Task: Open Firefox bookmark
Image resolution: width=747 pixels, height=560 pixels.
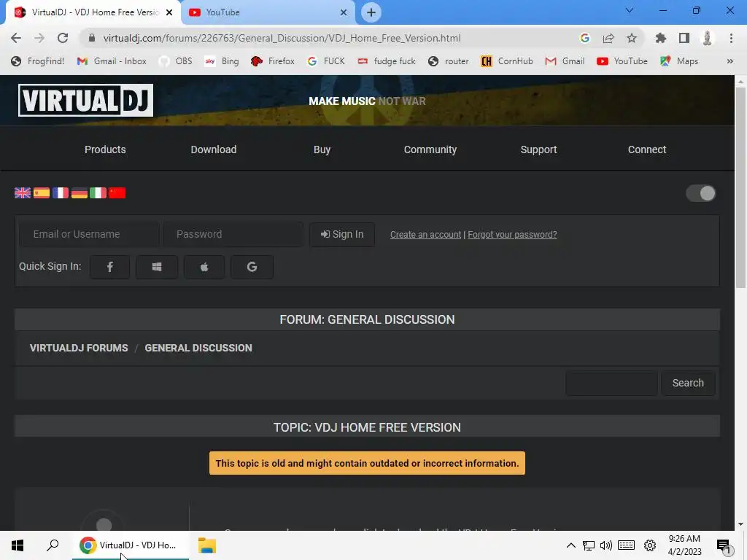Action: 273,61
